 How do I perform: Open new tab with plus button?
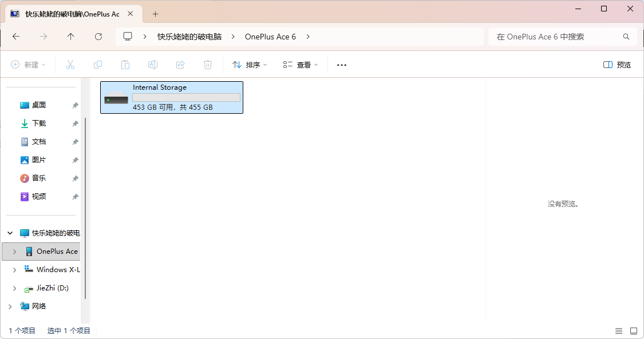tap(155, 14)
